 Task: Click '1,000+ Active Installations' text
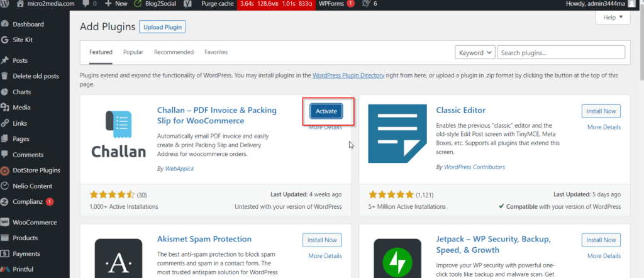pos(124,206)
